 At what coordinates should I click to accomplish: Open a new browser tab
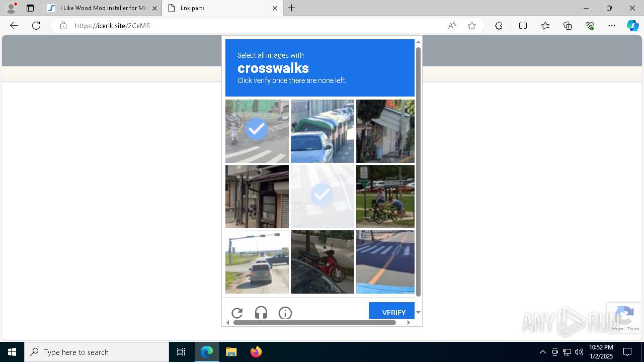pyautogui.click(x=292, y=8)
